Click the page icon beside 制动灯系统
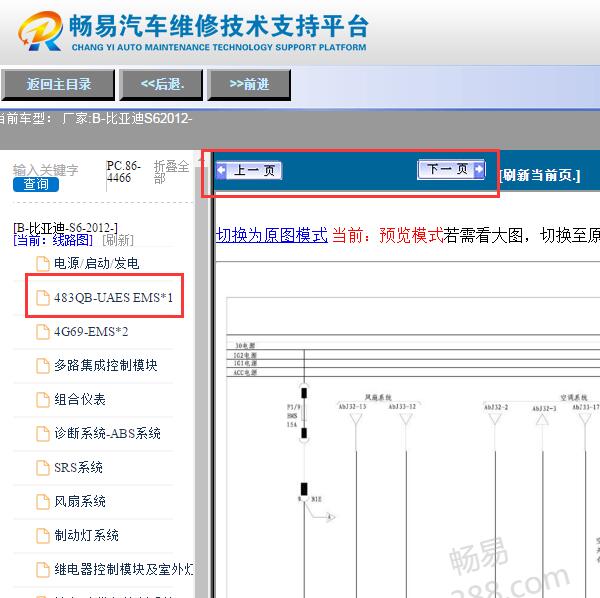Viewport: 600px width, 598px height. pyautogui.click(x=42, y=536)
